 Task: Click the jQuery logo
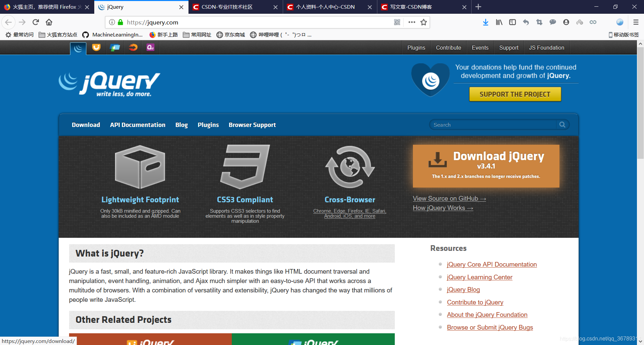[x=109, y=84]
